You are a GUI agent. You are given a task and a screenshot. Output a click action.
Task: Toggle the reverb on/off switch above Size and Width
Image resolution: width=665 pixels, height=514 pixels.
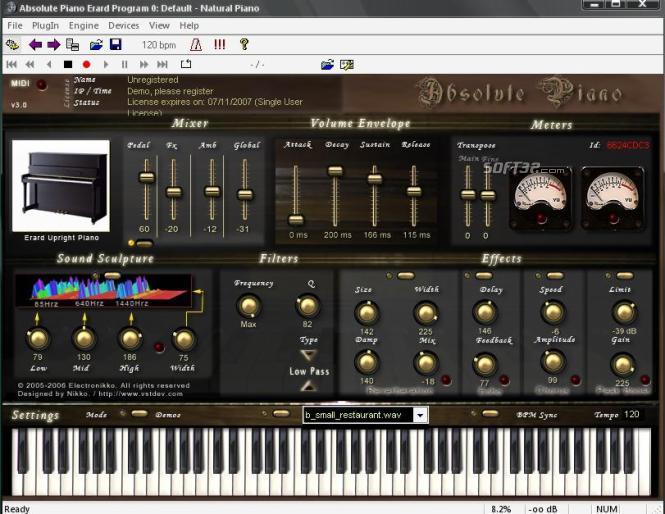(405, 276)
